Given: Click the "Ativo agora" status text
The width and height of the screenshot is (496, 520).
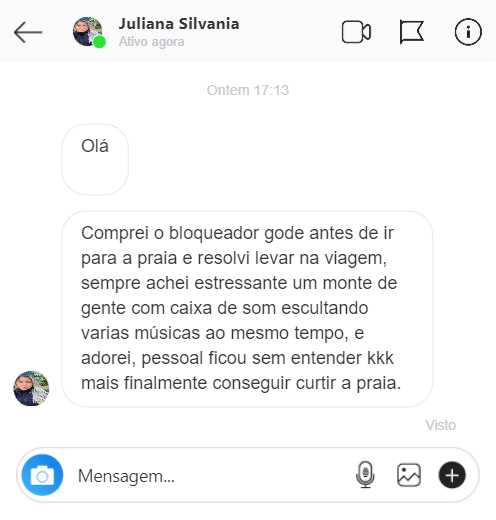Looking at the screenshot, I should tap(152, 42).
